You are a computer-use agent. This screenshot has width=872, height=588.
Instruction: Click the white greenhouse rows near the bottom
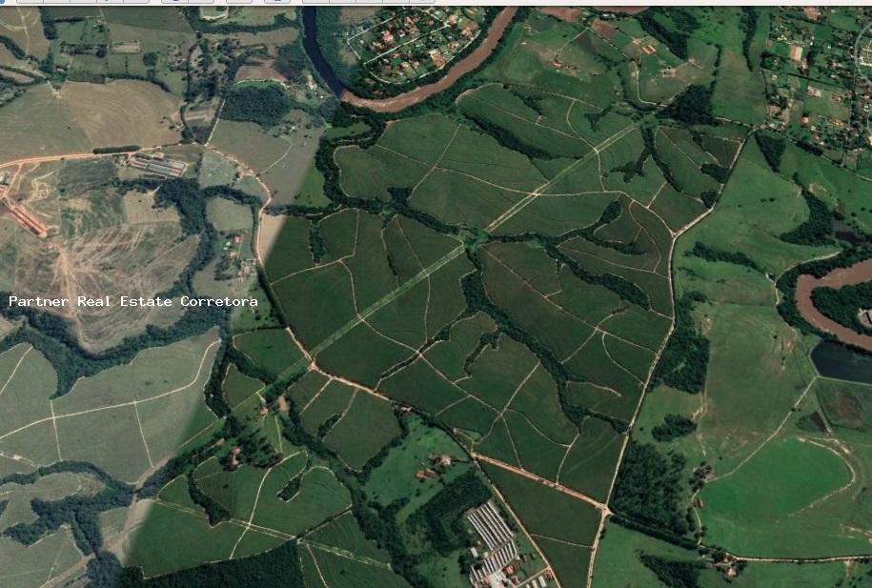click(494, 542)
